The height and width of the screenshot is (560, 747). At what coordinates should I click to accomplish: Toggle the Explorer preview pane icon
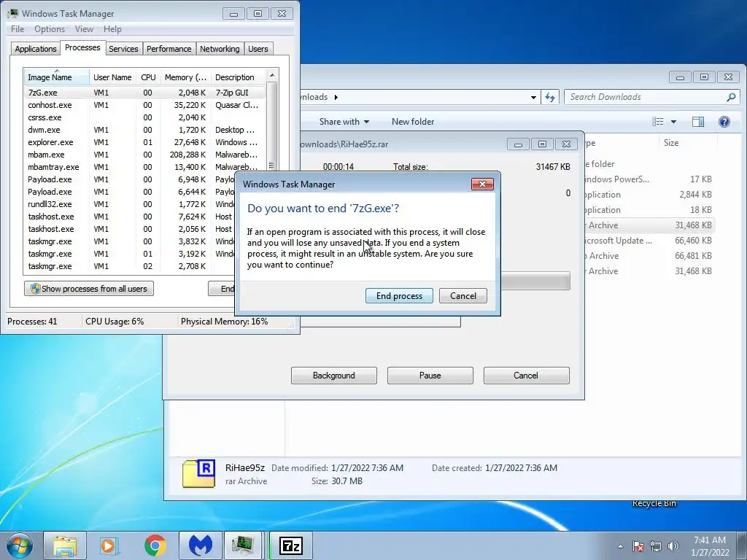coord(698,122)
